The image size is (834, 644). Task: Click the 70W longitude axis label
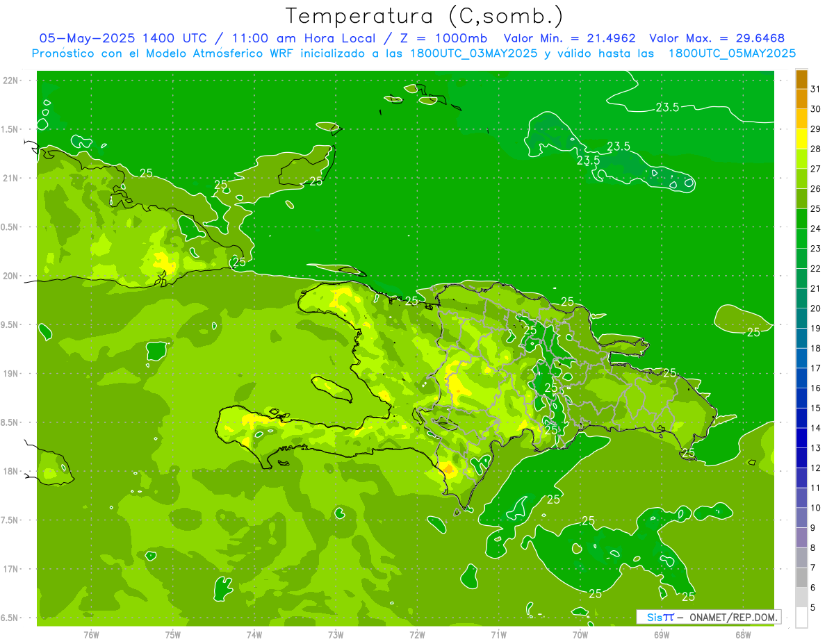(580, 634)
